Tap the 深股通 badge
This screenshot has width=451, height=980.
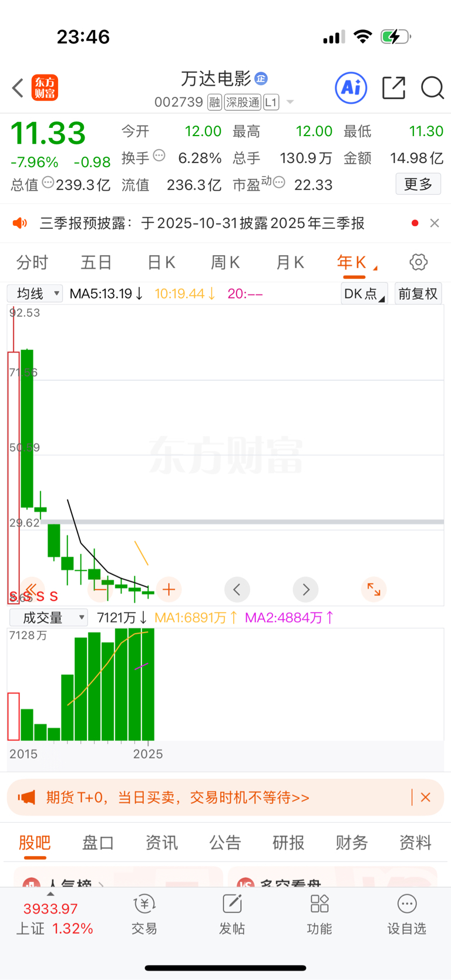point(243,103)
